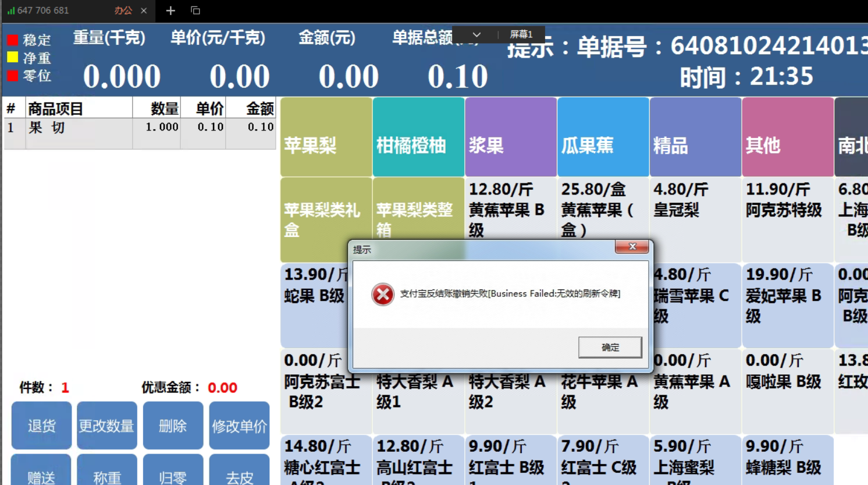Select product 嘎啦果 B级
The width and height of the screenshot is (868, 485).
pyautogui.click(x=788, y=392)
